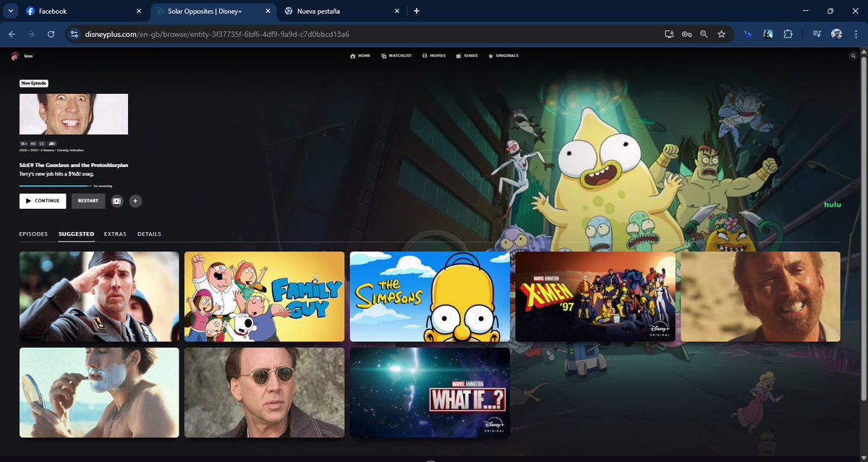Add Solar Opposites to watchlist with plus icon
868x462 pixels.
pos(135,201)
